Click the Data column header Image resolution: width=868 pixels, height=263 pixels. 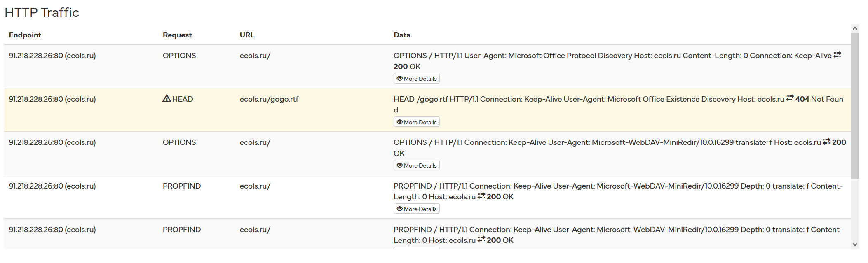point(402,35)
